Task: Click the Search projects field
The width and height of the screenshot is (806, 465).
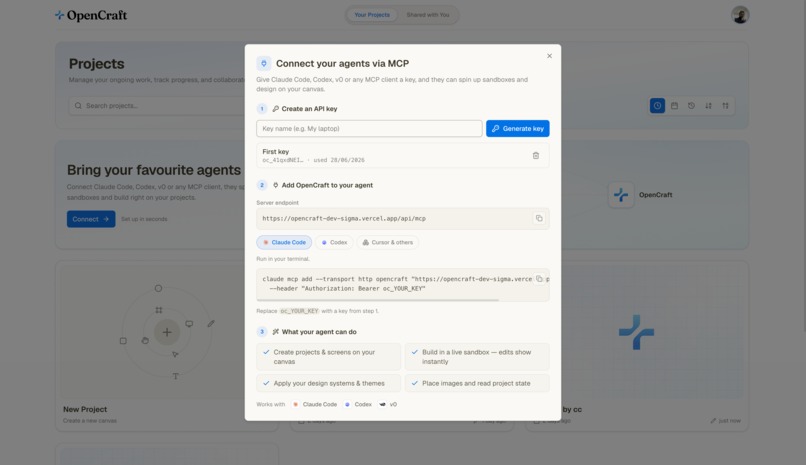Action: [x=157, y=106]
